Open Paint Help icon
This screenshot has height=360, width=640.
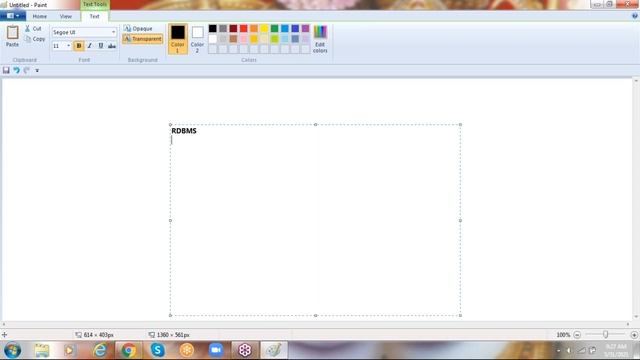click(635, 16)
